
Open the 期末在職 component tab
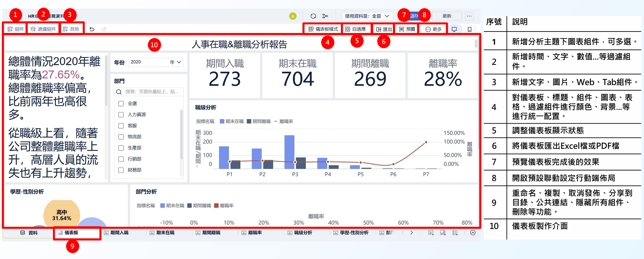(x=162, y=233)
